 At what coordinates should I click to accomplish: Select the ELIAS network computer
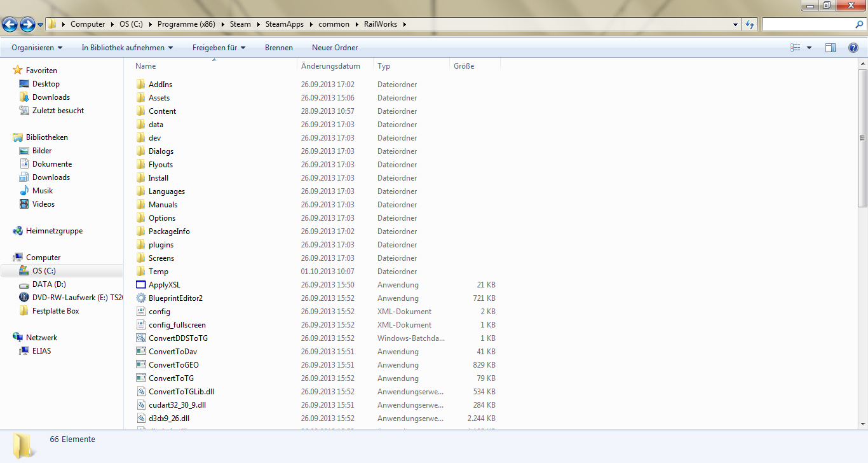pos(41,351)
